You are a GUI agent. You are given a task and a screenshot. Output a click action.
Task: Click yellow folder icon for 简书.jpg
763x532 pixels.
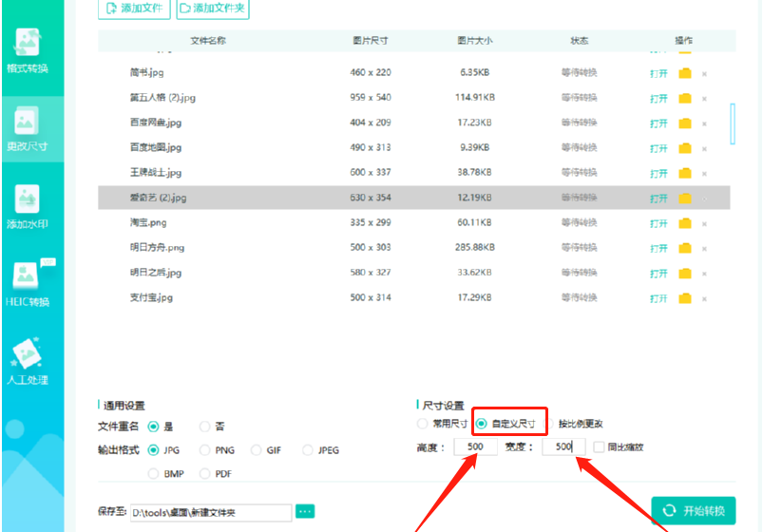tap(685, 73)
